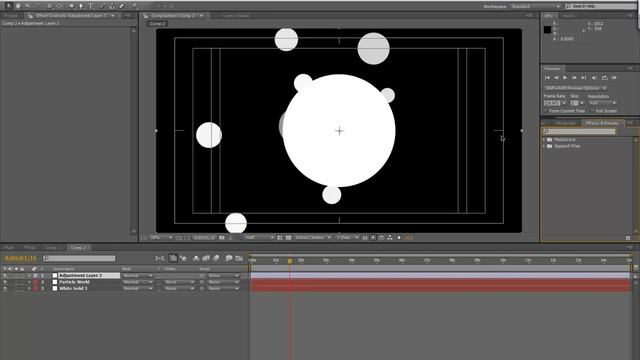This screenshot has height=360, width=640.
Task: Select the Adjustment Layer 3 name
Action: [80, 276]
